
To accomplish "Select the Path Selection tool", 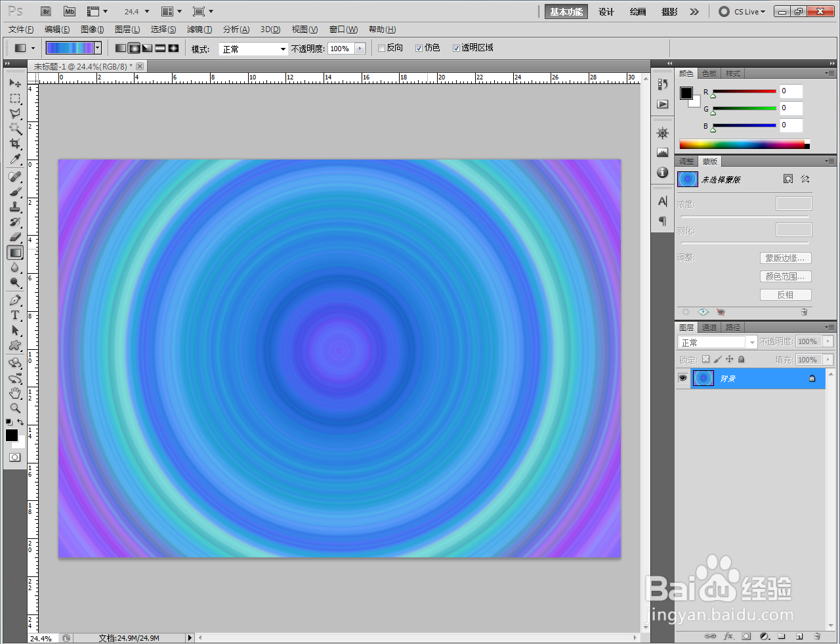I will 15,330.
